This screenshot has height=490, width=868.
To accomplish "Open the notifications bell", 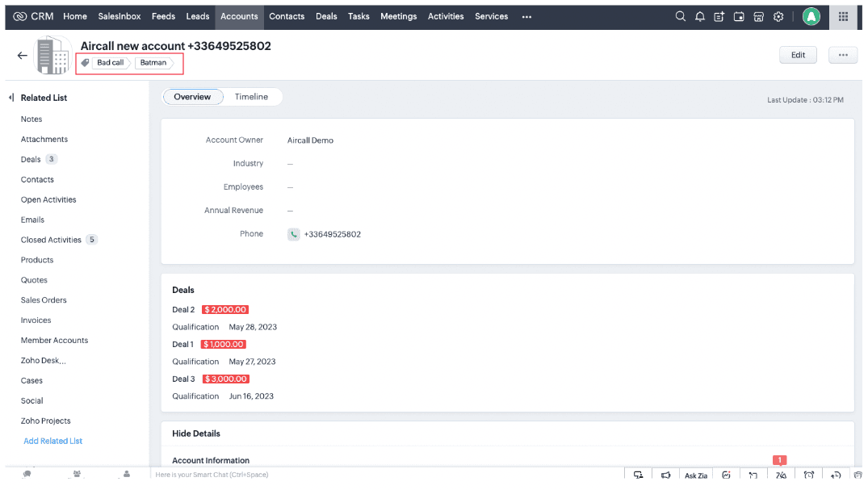I will coord(699,16).
